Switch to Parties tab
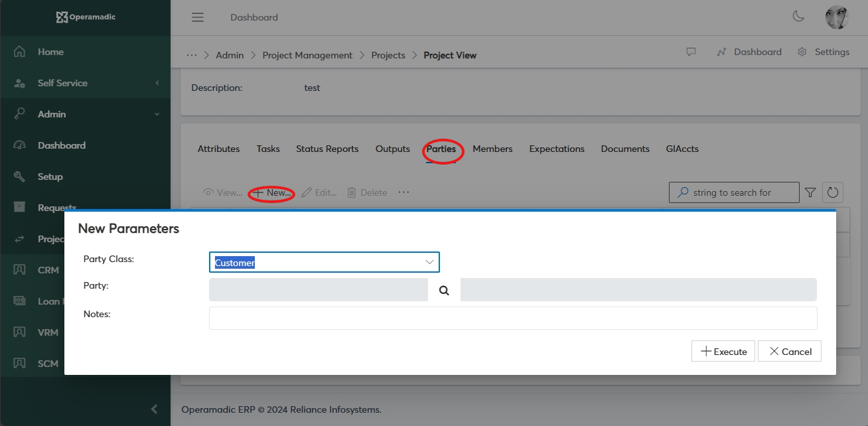 [x=441, y=149]
